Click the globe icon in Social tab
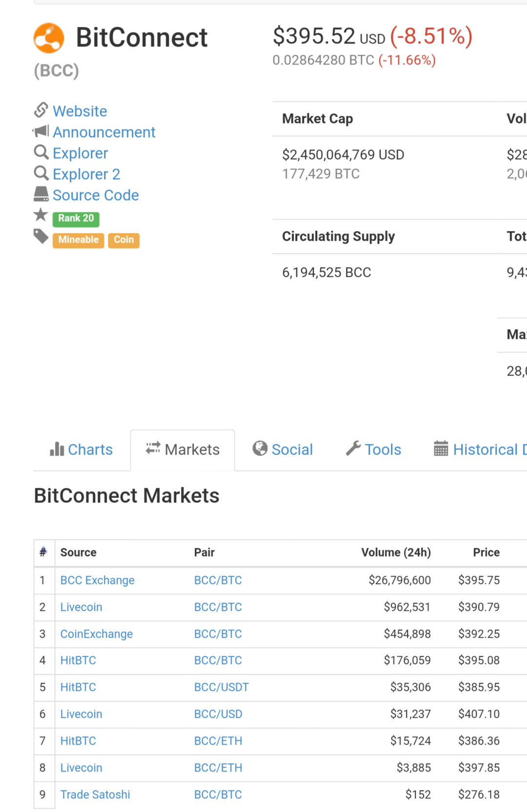The width and height of the screenshot is (527, 812). [260, 448]
